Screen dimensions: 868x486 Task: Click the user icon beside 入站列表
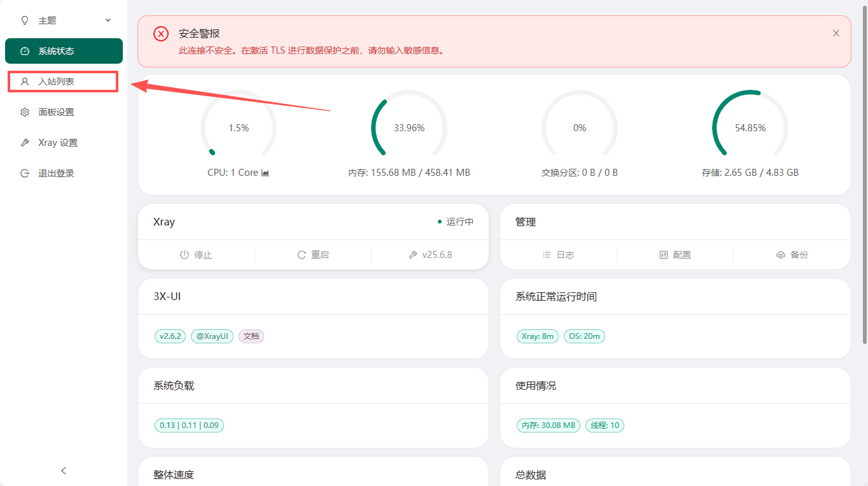pos(25,82)
